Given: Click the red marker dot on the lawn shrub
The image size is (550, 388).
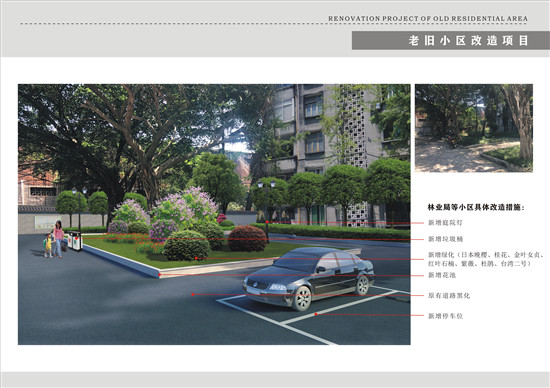Looking at the screenshot, I should pos(196,259).
